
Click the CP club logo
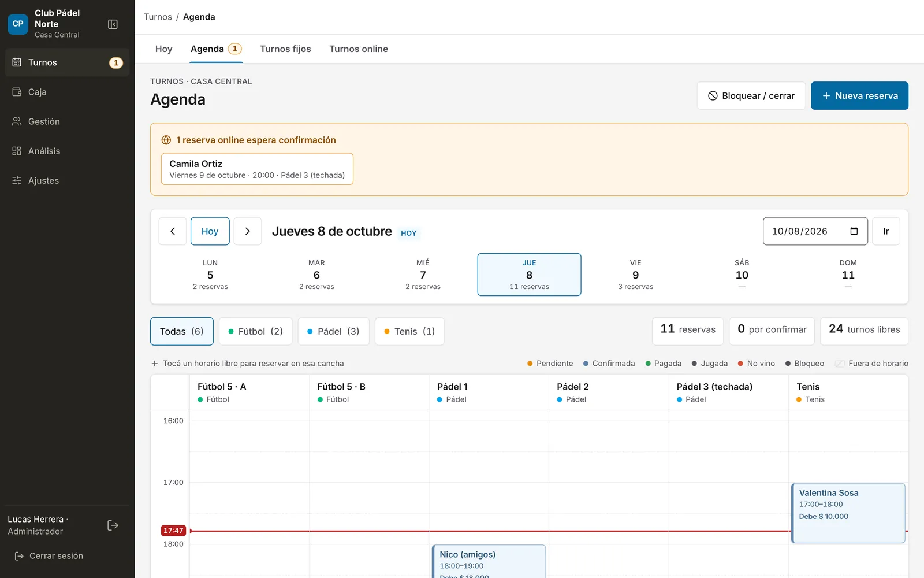[x=18, y=24]
